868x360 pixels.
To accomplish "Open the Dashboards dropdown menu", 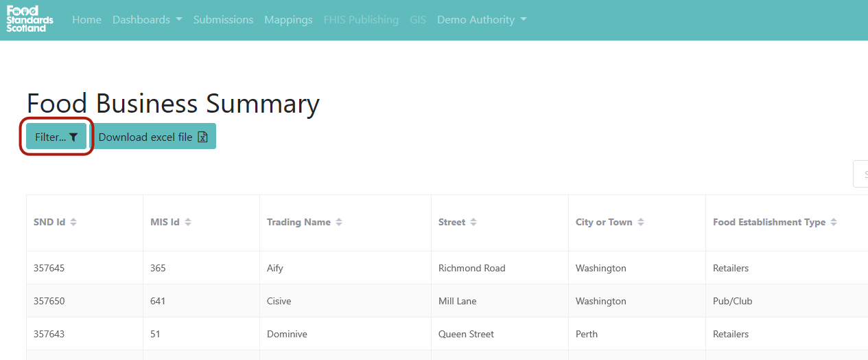I will click(x=148, y=20).
